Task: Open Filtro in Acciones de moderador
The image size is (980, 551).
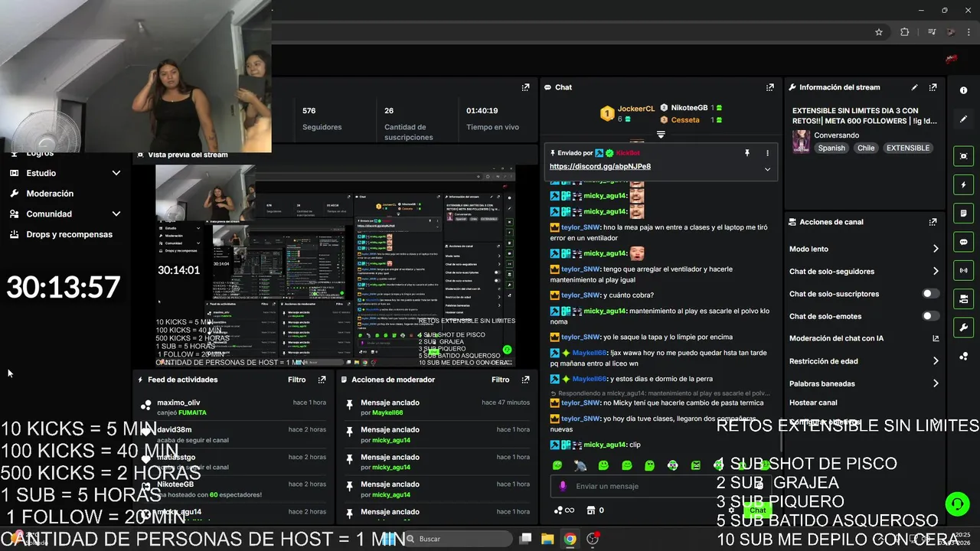Action: [500, 380]
